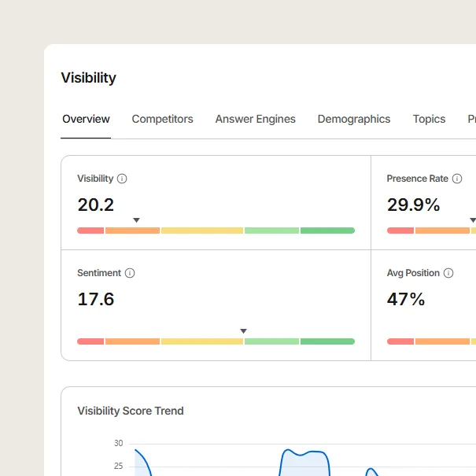Click red segment of Visibility gauge

tap(90, 231)
